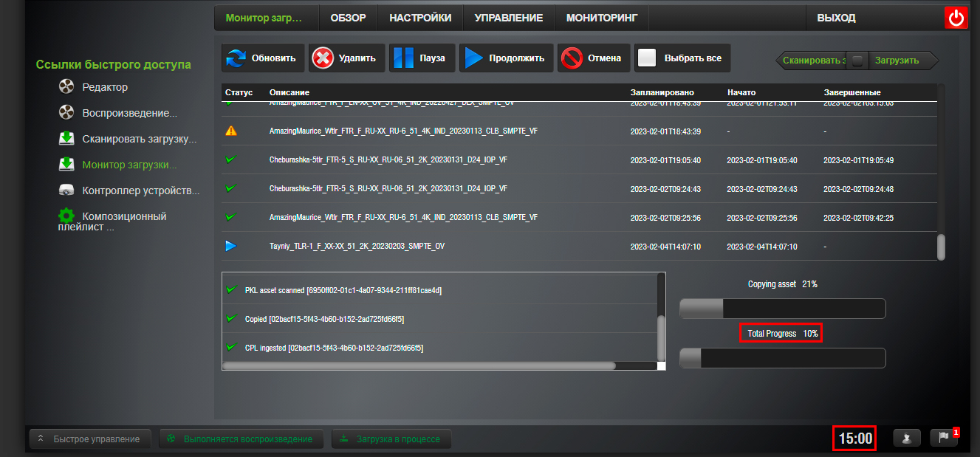This screenshot has width=980, height=457.
Task: Click the Пауза button
Action: click(422, 58)
